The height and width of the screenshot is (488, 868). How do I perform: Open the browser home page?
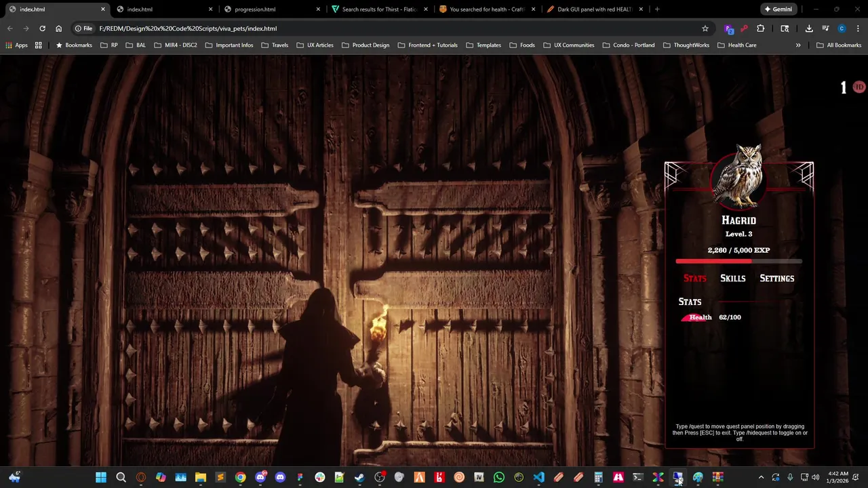59,28
